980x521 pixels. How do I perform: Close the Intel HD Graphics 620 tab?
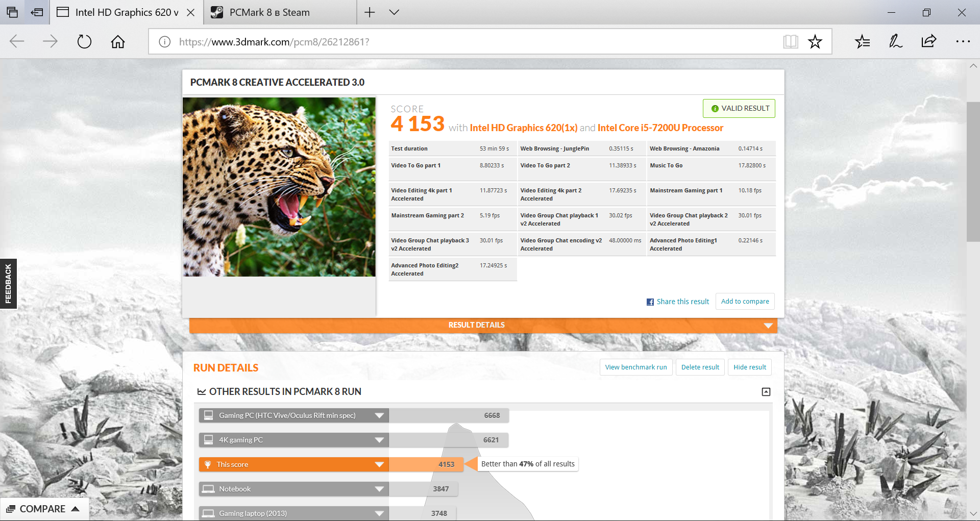click(191, 12)
